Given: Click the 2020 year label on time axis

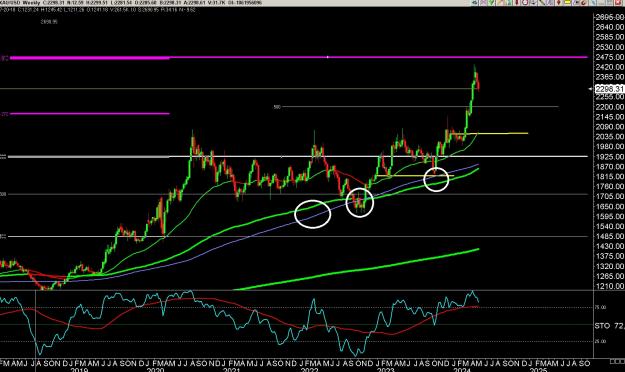Looking at the screenshot, I should [155, 370].
